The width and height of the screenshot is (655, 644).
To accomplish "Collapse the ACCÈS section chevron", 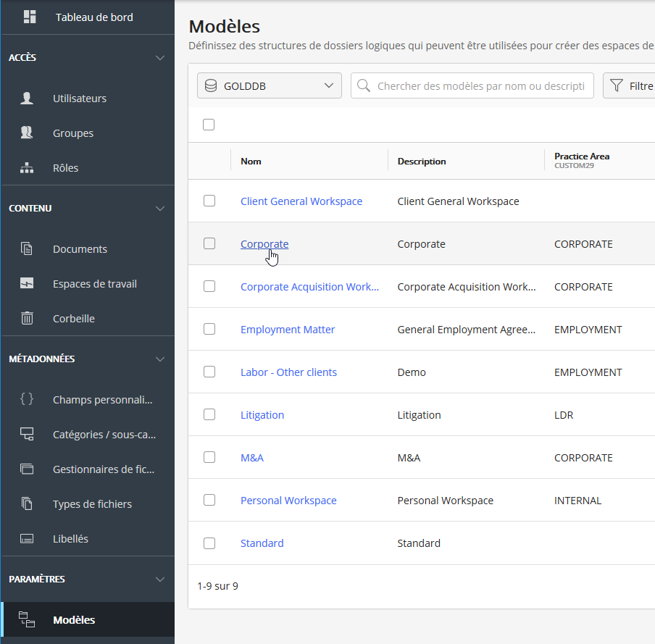I will click(160, 58).
